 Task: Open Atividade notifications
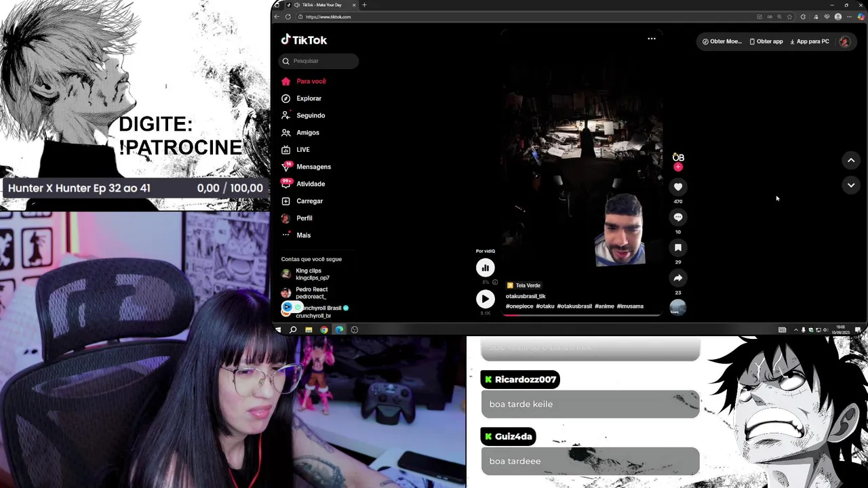pyautogui.click(x=303, y=184)
